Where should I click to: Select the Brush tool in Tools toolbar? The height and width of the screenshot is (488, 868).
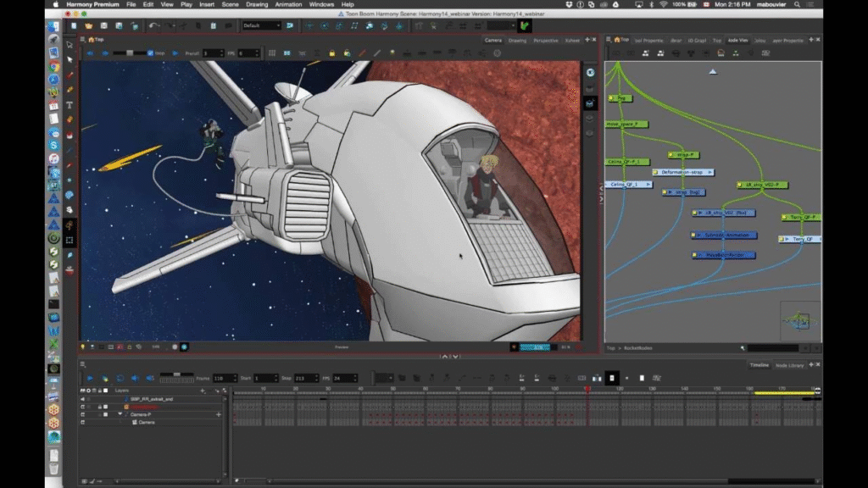(70, 77)
